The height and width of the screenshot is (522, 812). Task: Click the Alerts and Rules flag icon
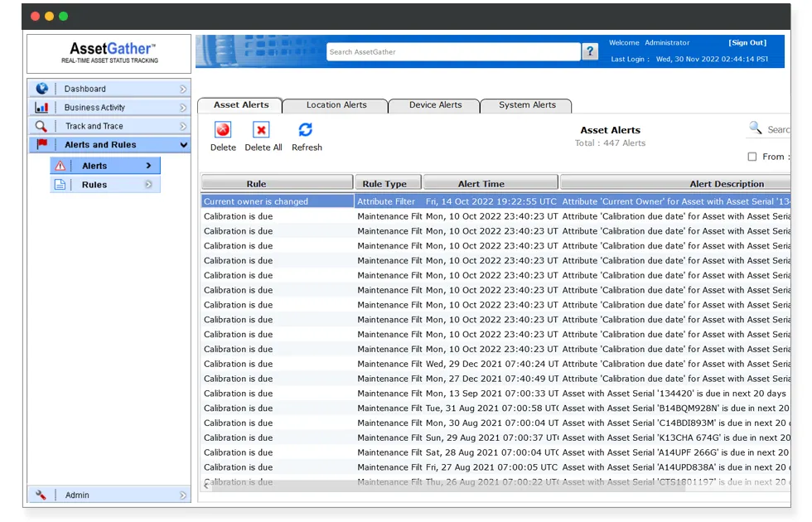(42, 144)
